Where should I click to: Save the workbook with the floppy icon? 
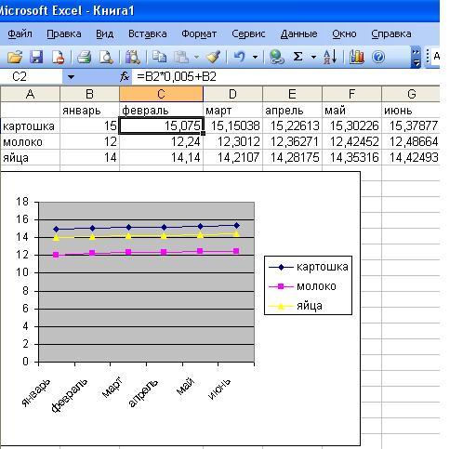[x=36, y=57]
